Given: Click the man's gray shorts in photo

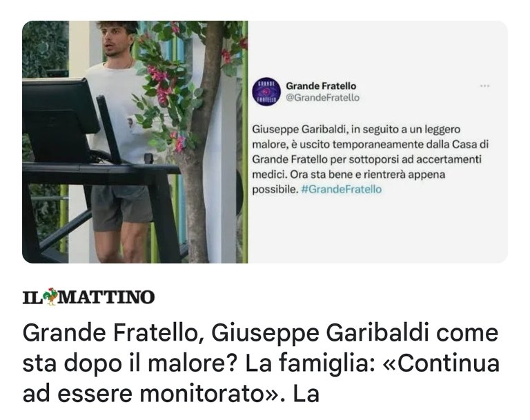Looking at the screenshot, I should (x=121, y=206).
